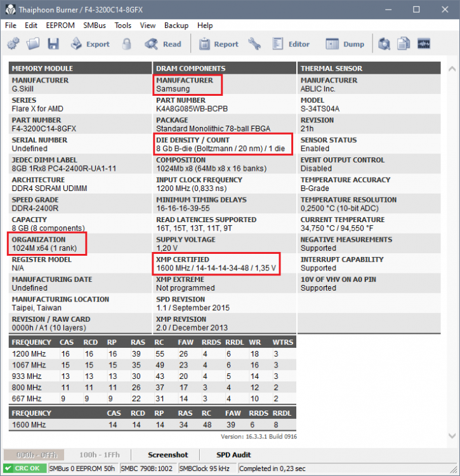460x476 pixels.
Task: Click the waveform monitor icon
Action: pos(424,44)
